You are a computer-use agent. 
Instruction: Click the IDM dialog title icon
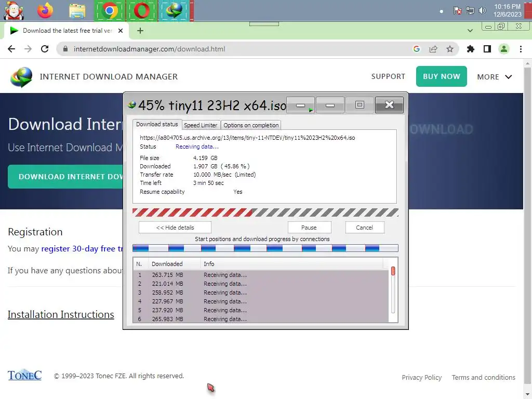(131, 105)
